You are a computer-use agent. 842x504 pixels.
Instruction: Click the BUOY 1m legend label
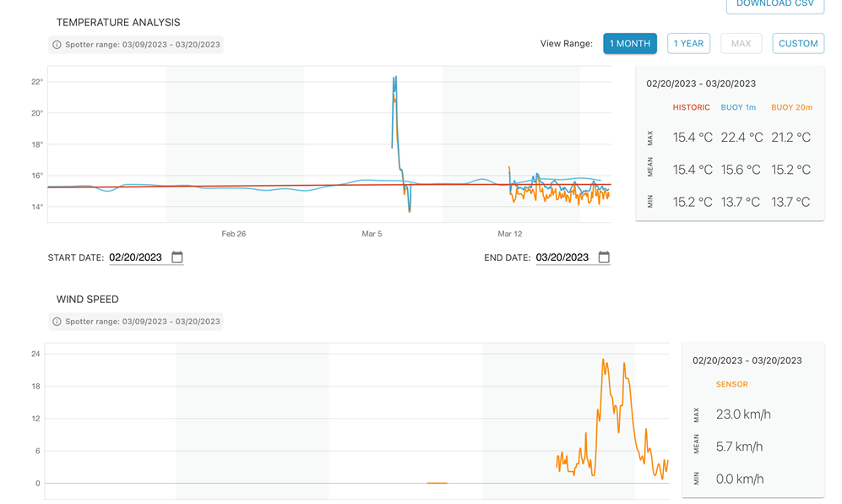click(x=738, y=107)
